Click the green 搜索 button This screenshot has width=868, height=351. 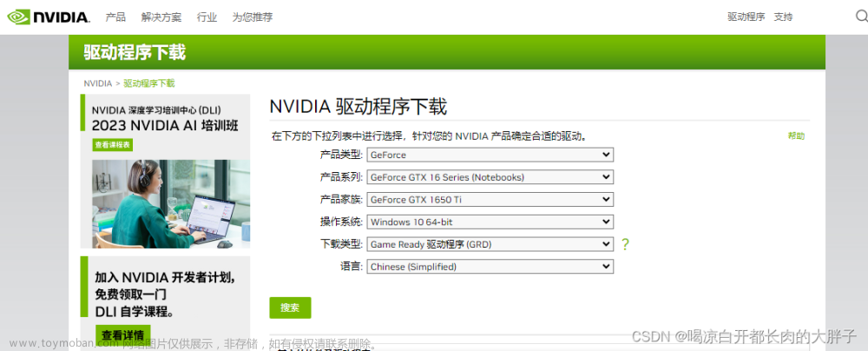[290, 308]
